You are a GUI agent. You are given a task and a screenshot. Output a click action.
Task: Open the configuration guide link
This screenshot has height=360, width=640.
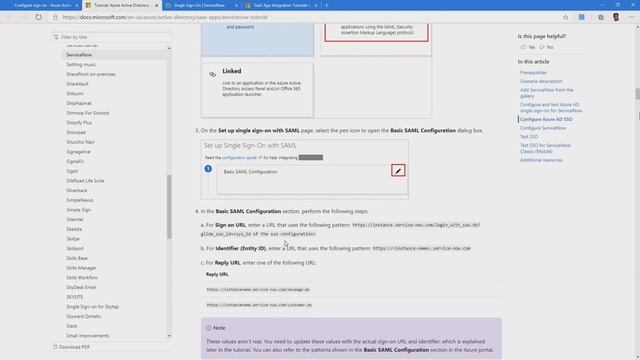click(239, 158)
